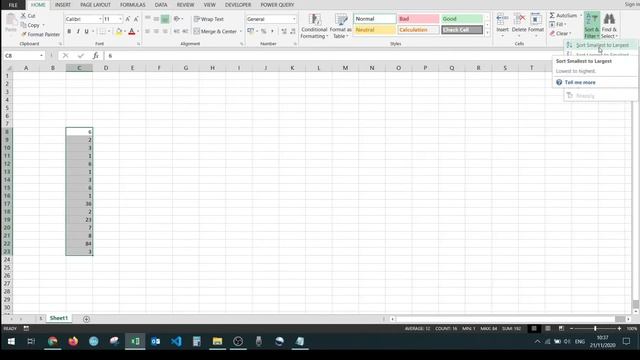
Task: Click the zoom slider handle
Action: click(x=595, y=329)
